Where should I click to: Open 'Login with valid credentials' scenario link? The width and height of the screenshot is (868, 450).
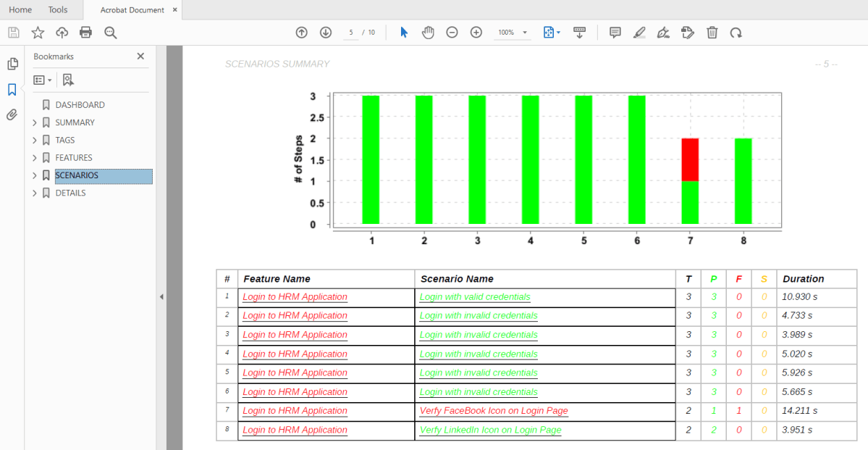475,297
